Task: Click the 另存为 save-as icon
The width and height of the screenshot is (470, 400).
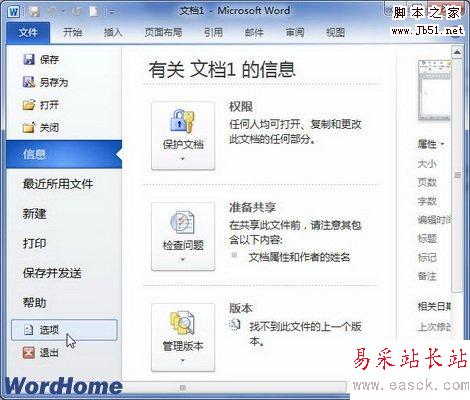Action: [29, 82]
